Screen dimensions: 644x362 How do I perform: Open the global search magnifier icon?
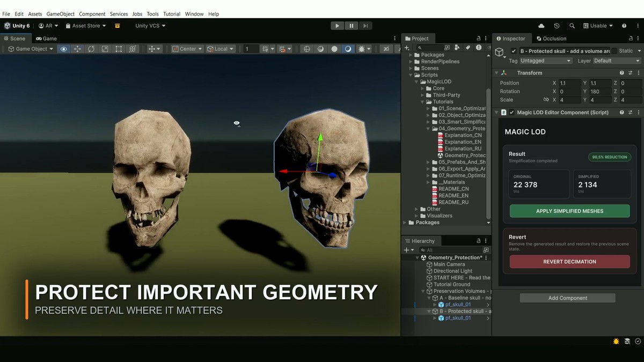pyautogui.click(x=572, y=26)
